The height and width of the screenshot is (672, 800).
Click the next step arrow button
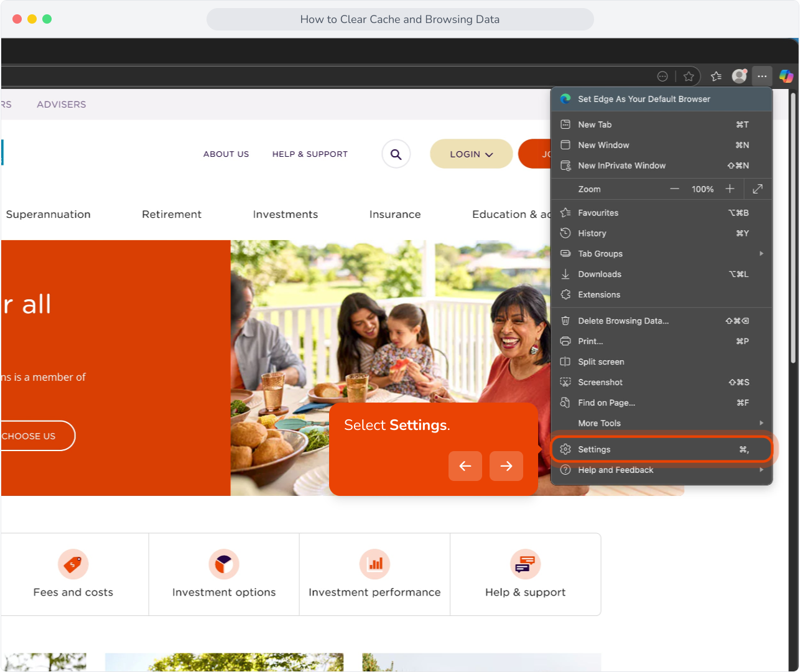point(506,466)
